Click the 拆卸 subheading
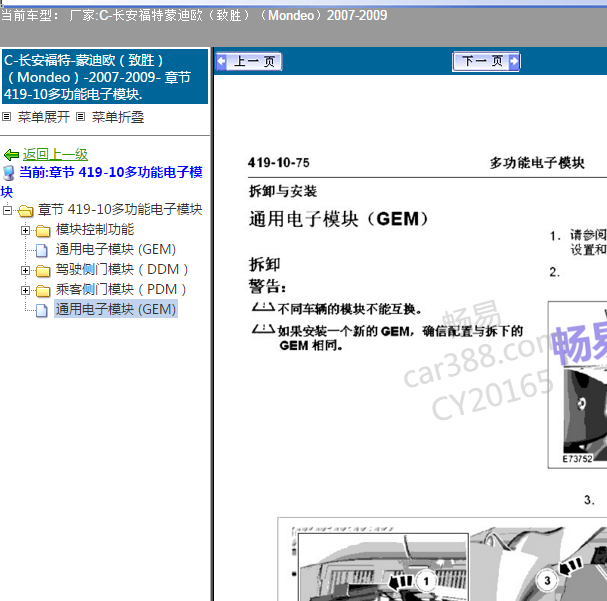The image size is (607, 601). (264, 265)
